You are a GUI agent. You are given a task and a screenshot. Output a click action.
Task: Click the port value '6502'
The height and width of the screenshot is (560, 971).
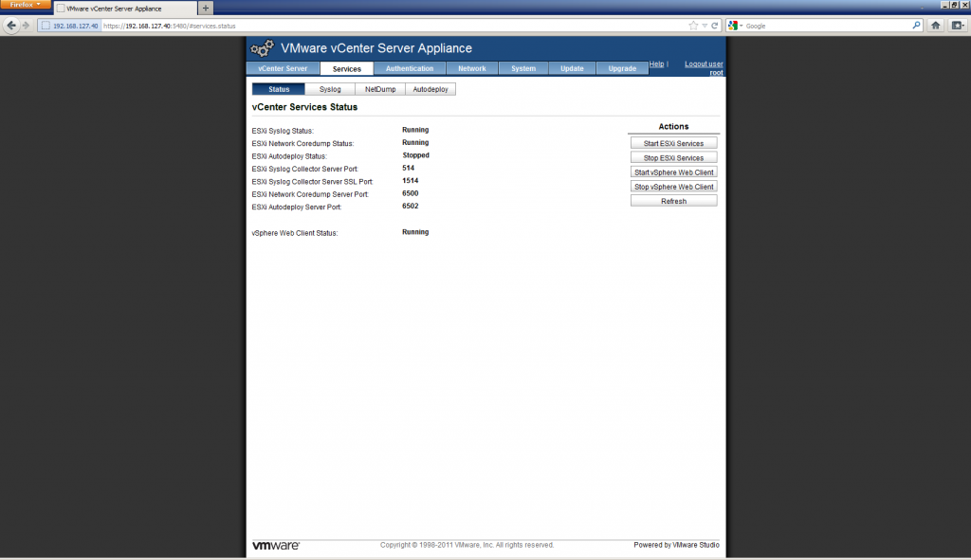point(410,206)
